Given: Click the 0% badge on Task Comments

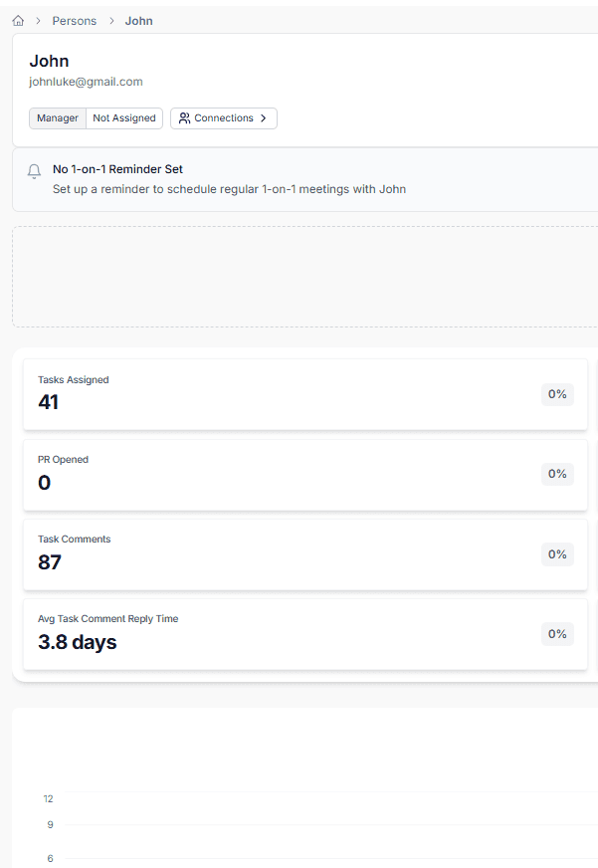Looking at the screenshot, I should tap(557, 554).
